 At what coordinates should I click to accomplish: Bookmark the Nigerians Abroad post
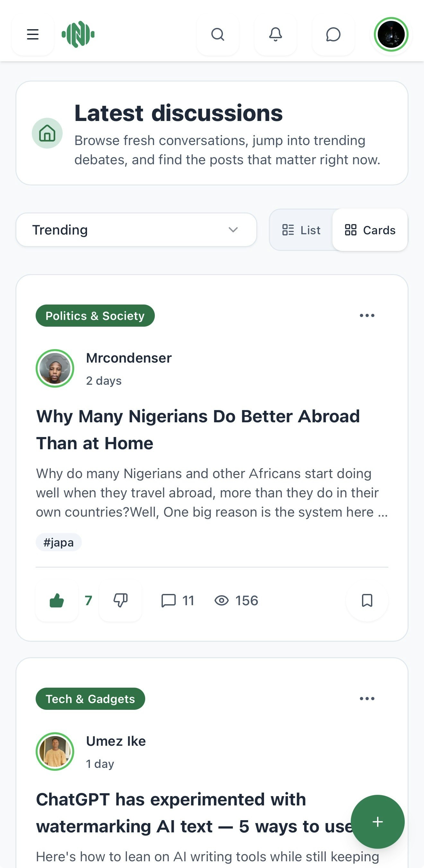click(x=367, y=600)
